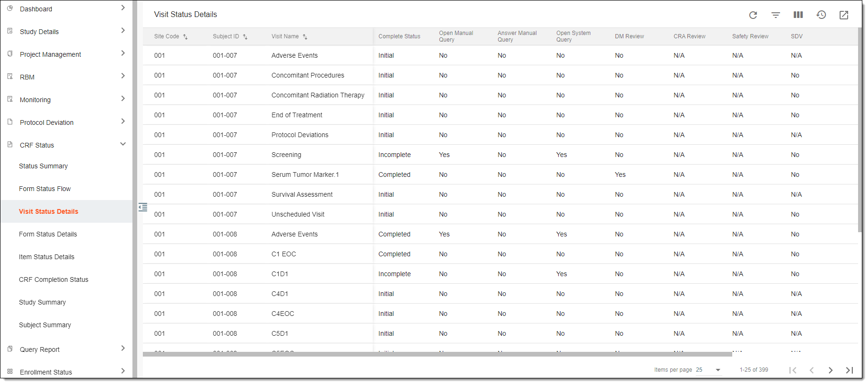Click the Open Manual Query column header

(x=456, y=36)
